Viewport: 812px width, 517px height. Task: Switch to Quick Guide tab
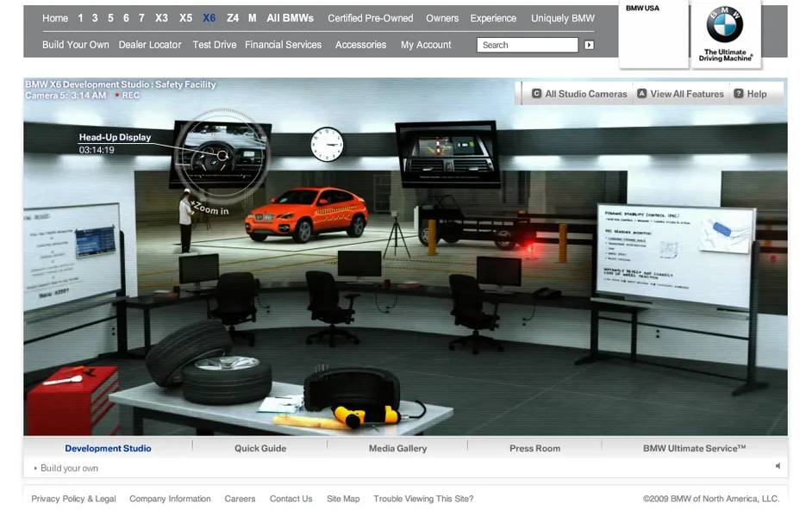[x=260, y=449]
